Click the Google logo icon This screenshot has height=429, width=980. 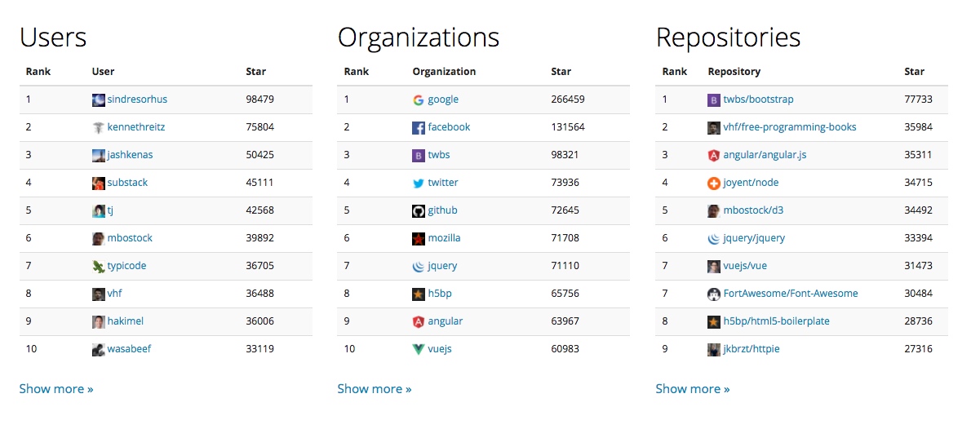(419, 100)
